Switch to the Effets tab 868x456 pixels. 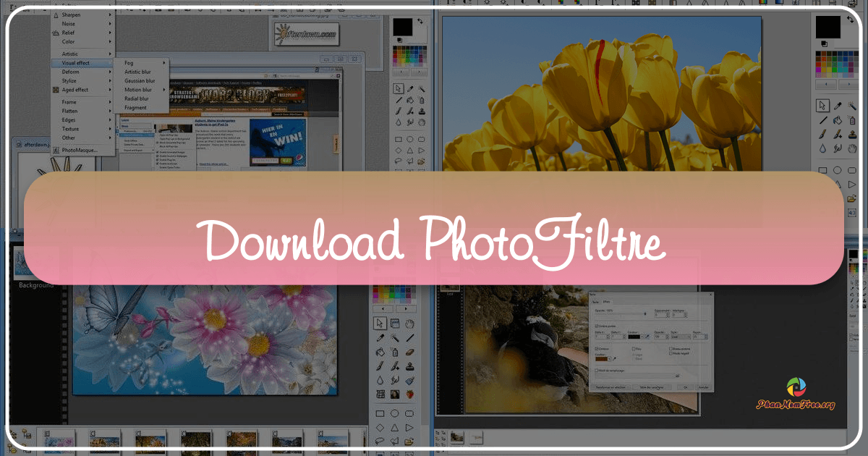[x=608, y=302]
